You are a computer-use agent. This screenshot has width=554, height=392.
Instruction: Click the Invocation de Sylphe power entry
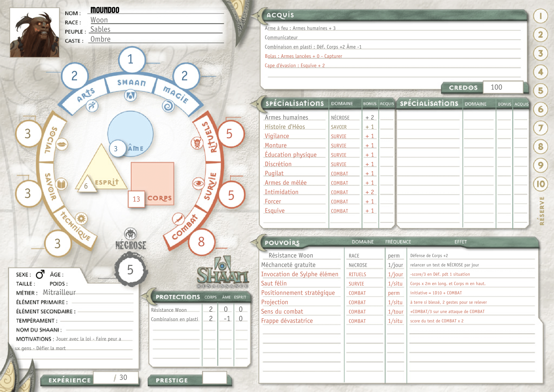click(299, 274)
